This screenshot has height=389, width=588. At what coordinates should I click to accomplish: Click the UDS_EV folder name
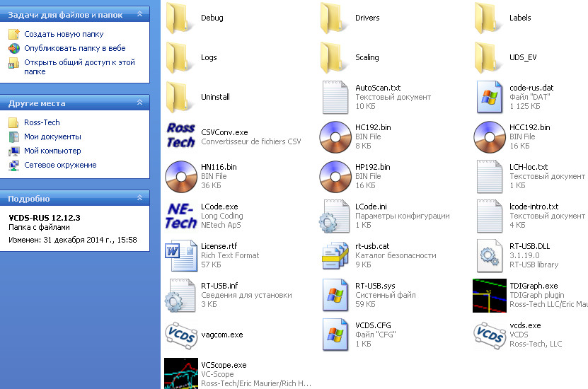coord(523,57)
